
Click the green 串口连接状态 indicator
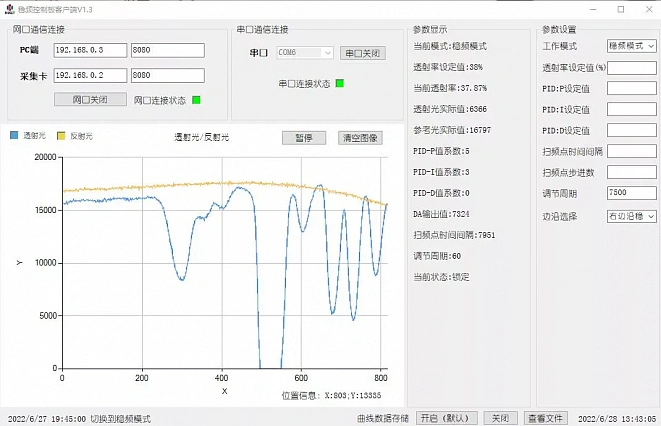[x=339, y=83]
